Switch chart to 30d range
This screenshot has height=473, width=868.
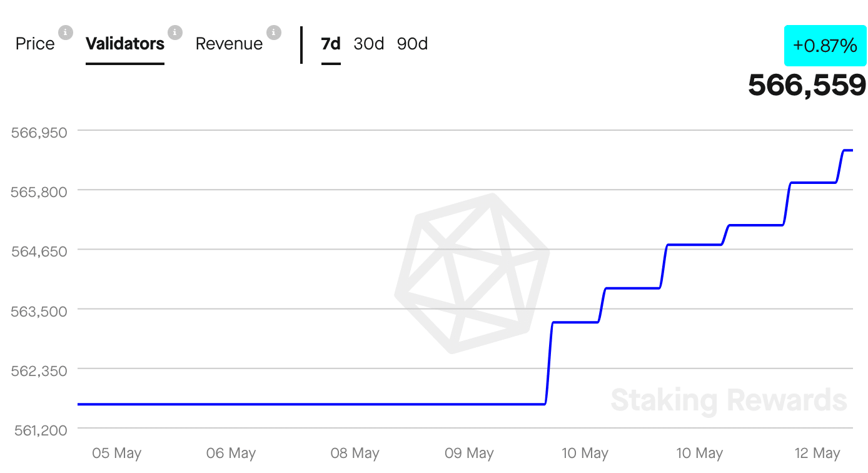point(369,44)
